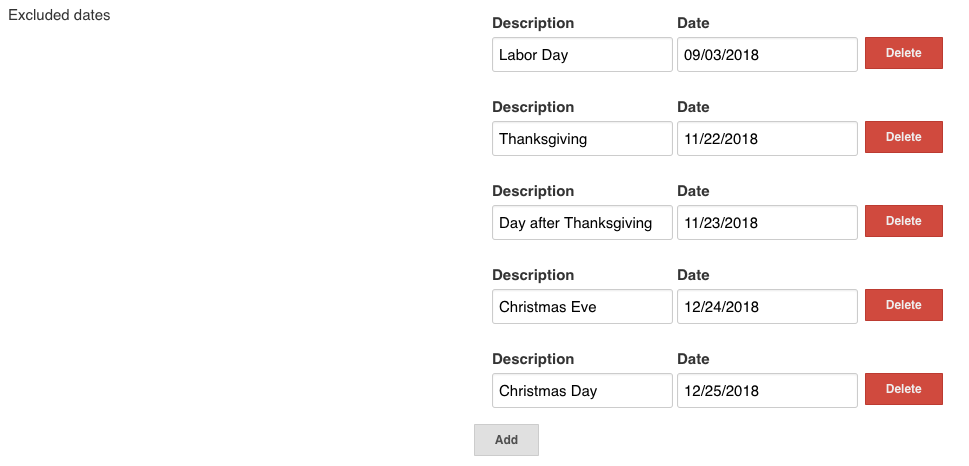Delete the Christmas Eve excluded date
Viewport: 969px width, 466px height.
pos(903,305)
